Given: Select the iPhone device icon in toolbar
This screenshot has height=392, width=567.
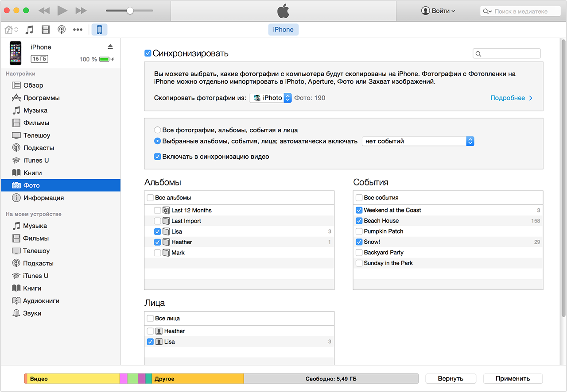Looking at the screenshot, I should pos(99,30).
